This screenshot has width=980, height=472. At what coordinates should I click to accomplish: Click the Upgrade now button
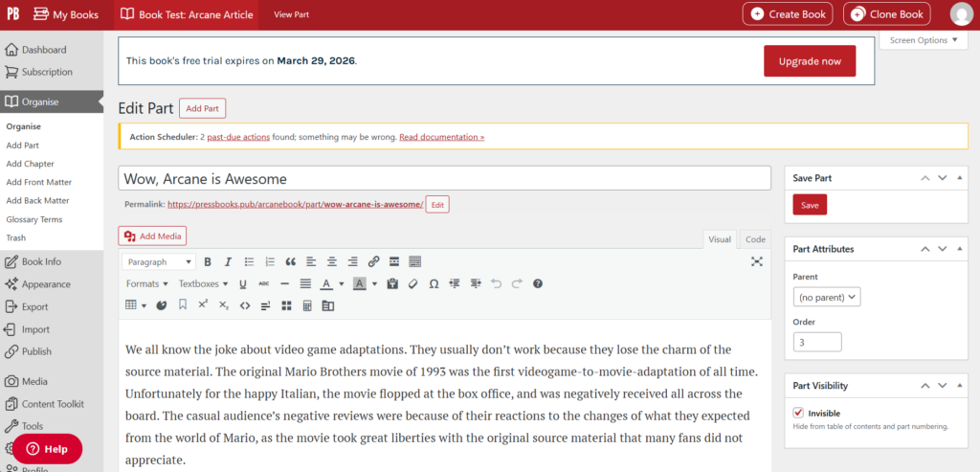[x=810, y=61]
